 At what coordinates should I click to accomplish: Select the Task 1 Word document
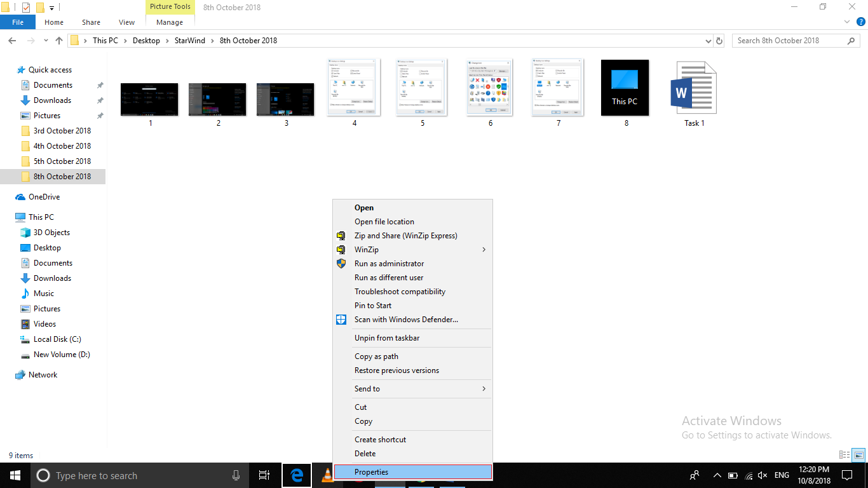694,94
